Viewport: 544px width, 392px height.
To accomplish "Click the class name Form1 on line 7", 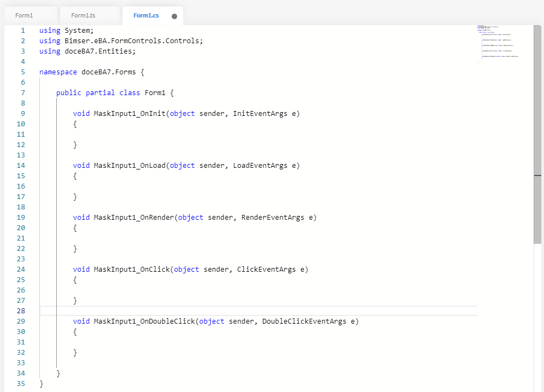I will click(155, 93).
